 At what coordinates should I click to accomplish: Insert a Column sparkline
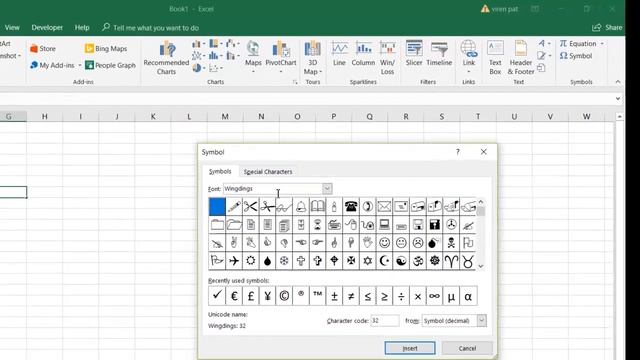(x=363, y=54)
